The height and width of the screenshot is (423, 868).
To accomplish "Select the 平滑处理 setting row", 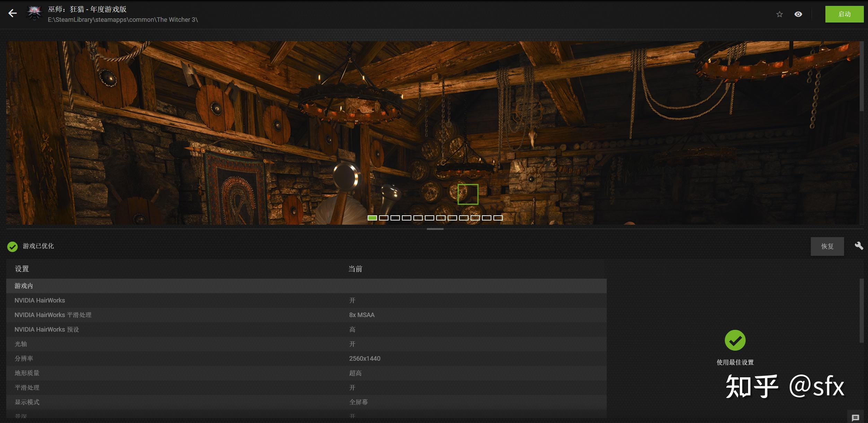I will coord(306,388).
